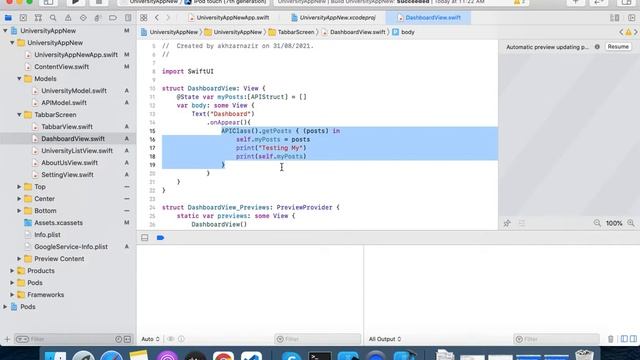The image size is (640, 360).
Task: Open the related items grid menu
Action: [144, 18]
